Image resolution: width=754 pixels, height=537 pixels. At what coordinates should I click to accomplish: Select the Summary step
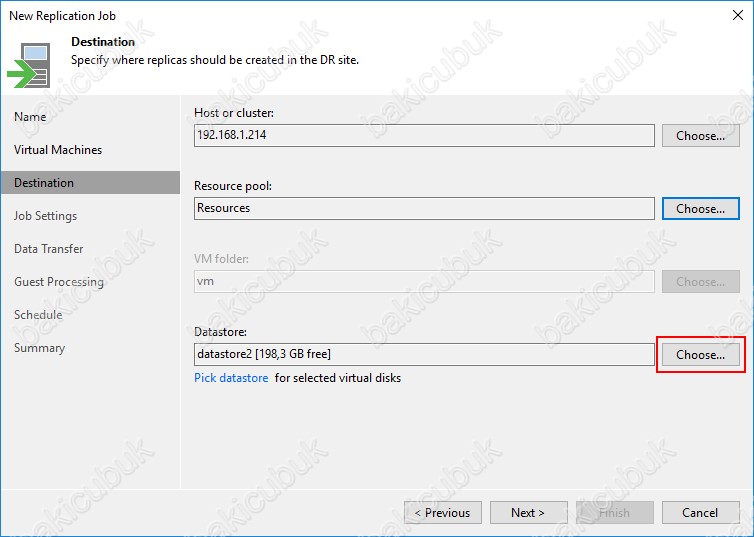tap(39, 348)
